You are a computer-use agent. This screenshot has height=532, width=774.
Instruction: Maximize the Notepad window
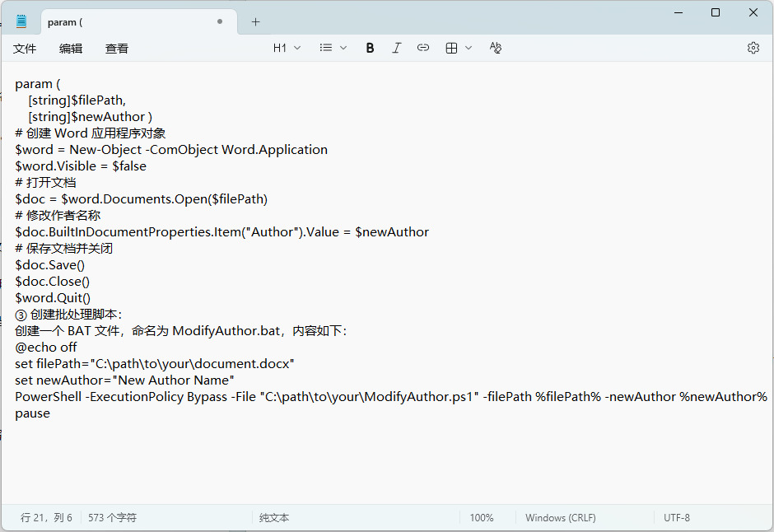pyautogui.click(x=716, y=12)
